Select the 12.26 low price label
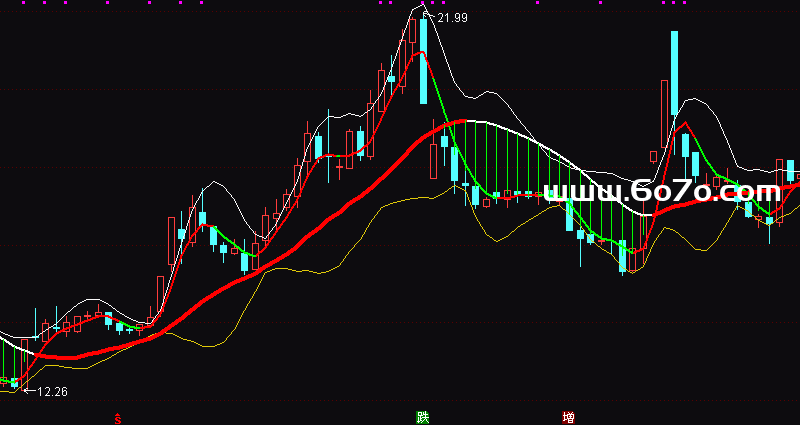Viewport: 800px width, 425px height. tap(52, 391)
